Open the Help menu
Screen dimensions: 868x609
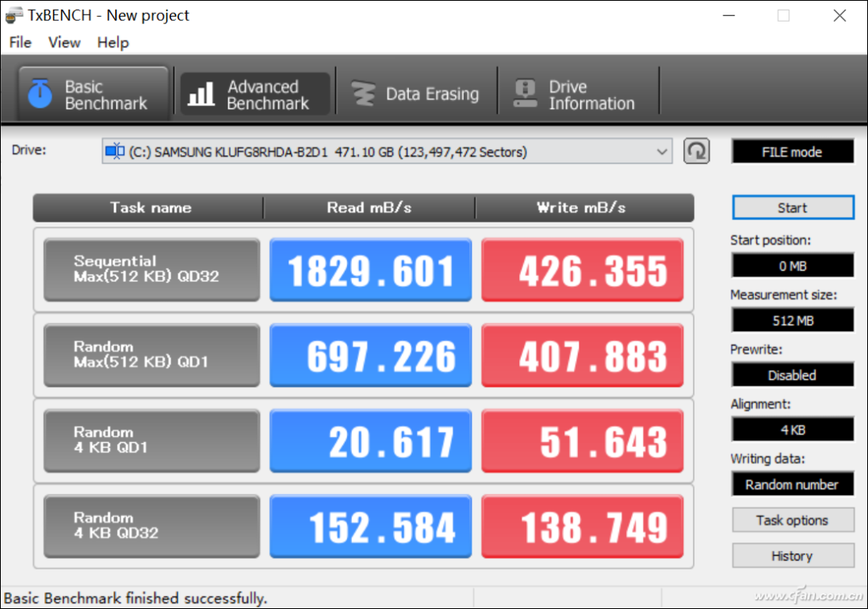(x=113, y=43)
